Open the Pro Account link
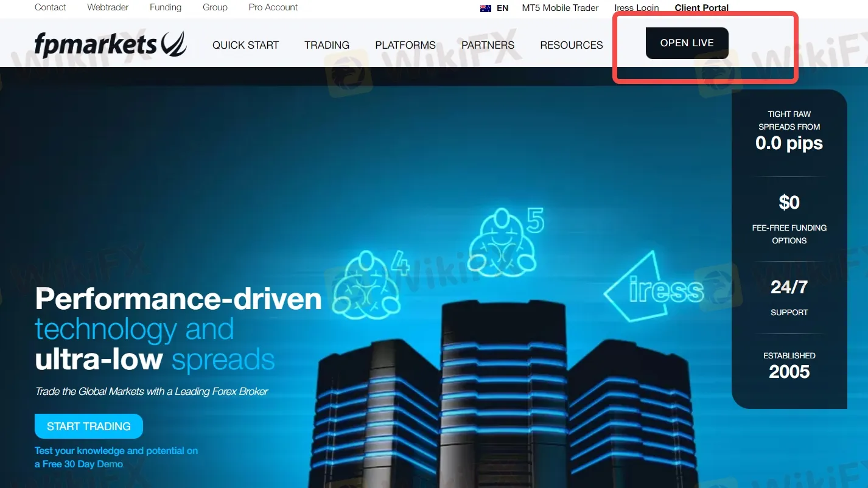 pyautogui.click(x=273, y=7)
